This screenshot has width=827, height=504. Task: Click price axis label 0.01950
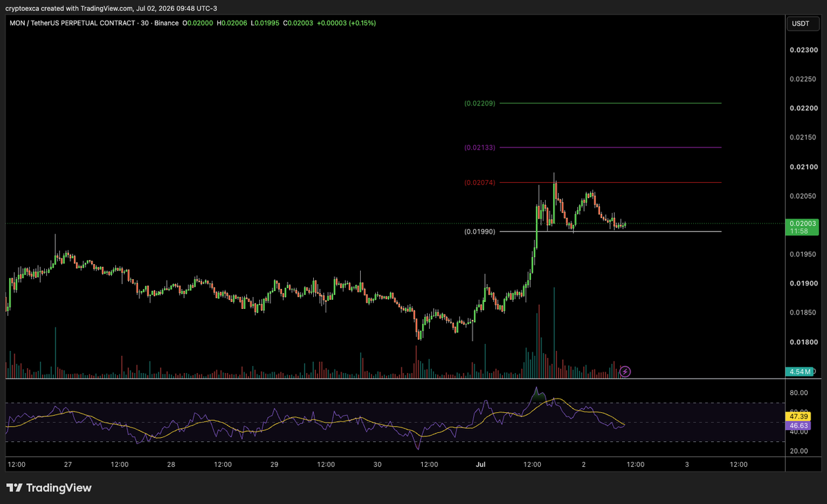(x=804, y=254)
